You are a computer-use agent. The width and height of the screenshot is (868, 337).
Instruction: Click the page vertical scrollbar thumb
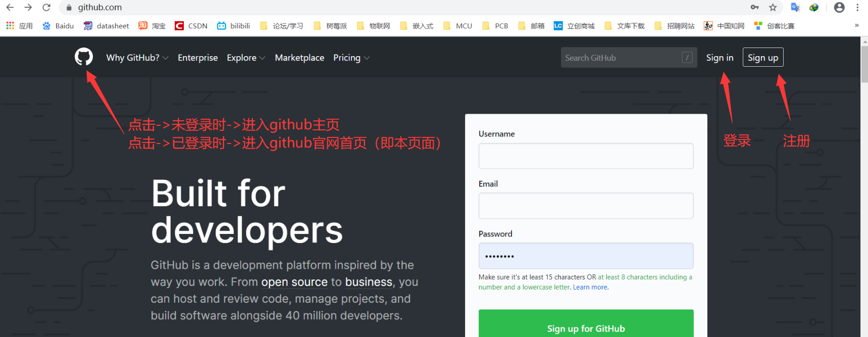(x=864, y=64)
